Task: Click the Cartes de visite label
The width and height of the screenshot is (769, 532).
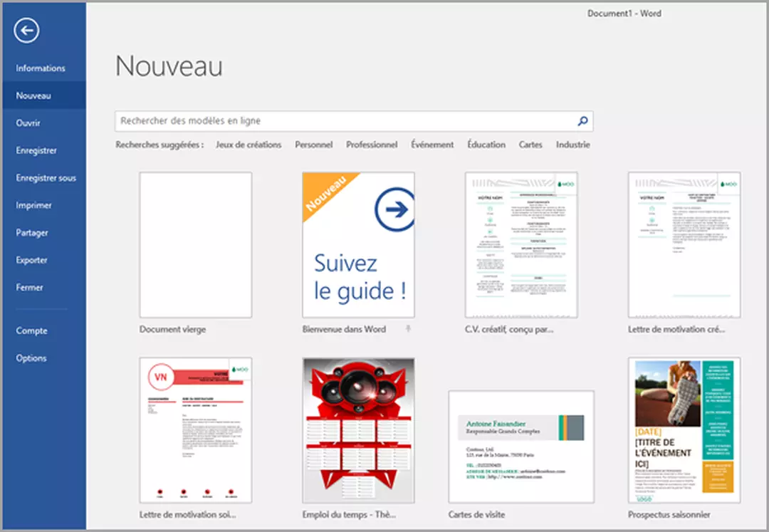Action: (476, 515)
